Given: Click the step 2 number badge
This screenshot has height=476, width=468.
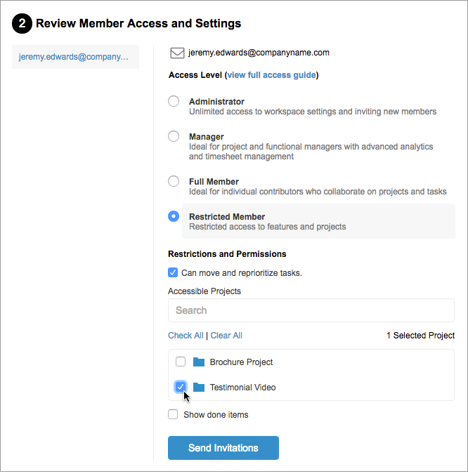Looking at the screenshot, I should 22,24.
